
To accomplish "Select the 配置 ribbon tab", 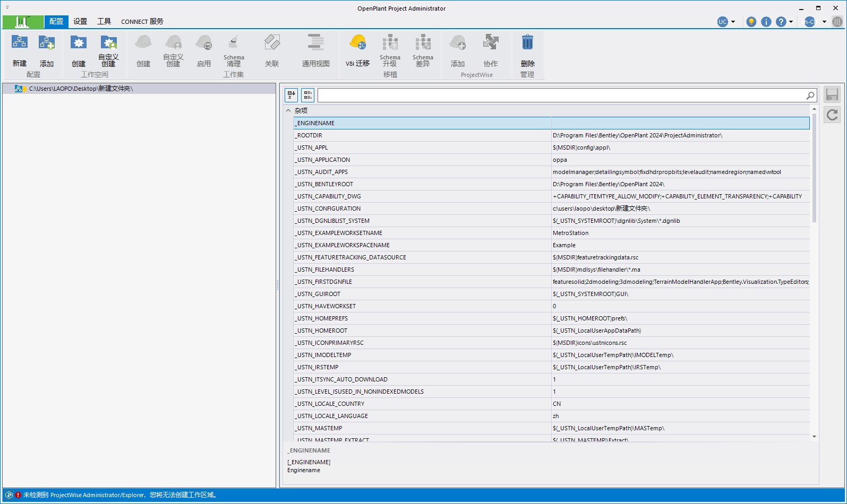I will pos(56,21).
